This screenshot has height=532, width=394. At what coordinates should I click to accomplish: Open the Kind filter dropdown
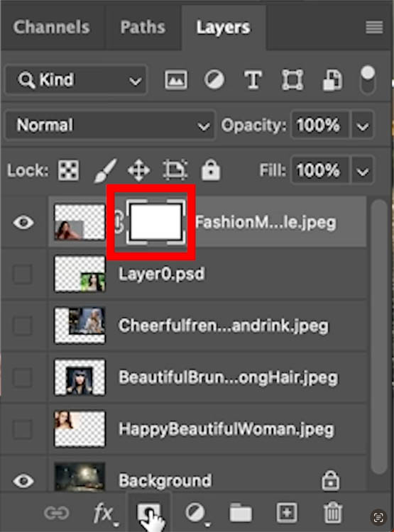pyautogui.click(x=76, y=80)
